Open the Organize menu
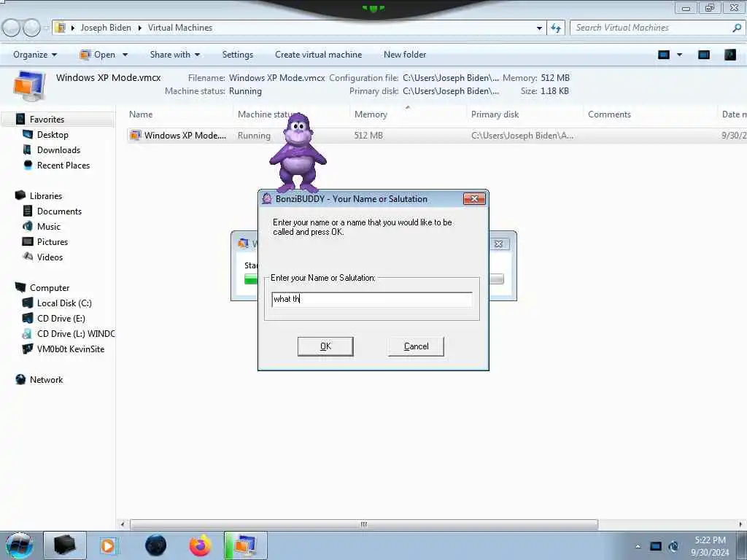The image size is (747, 560). pos(35,55)
